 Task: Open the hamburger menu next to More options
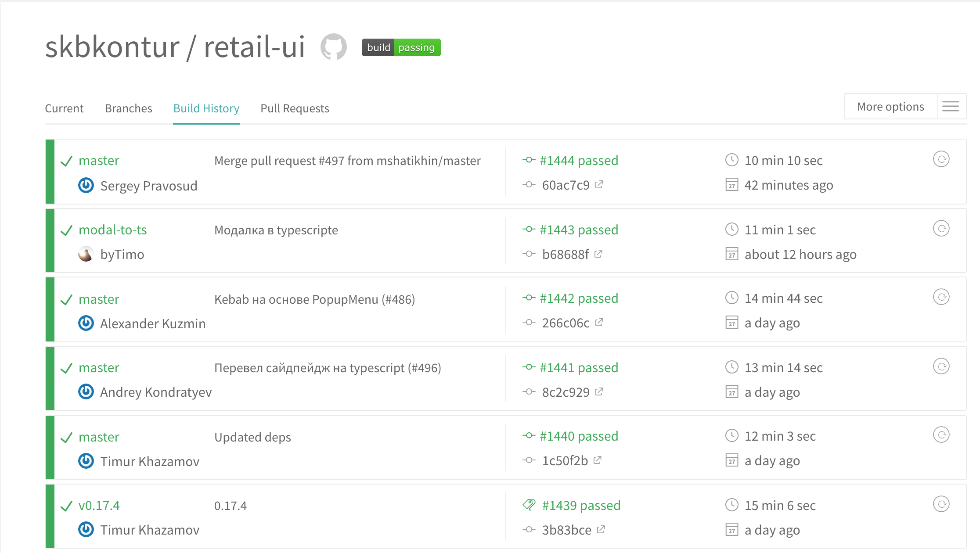951,107
